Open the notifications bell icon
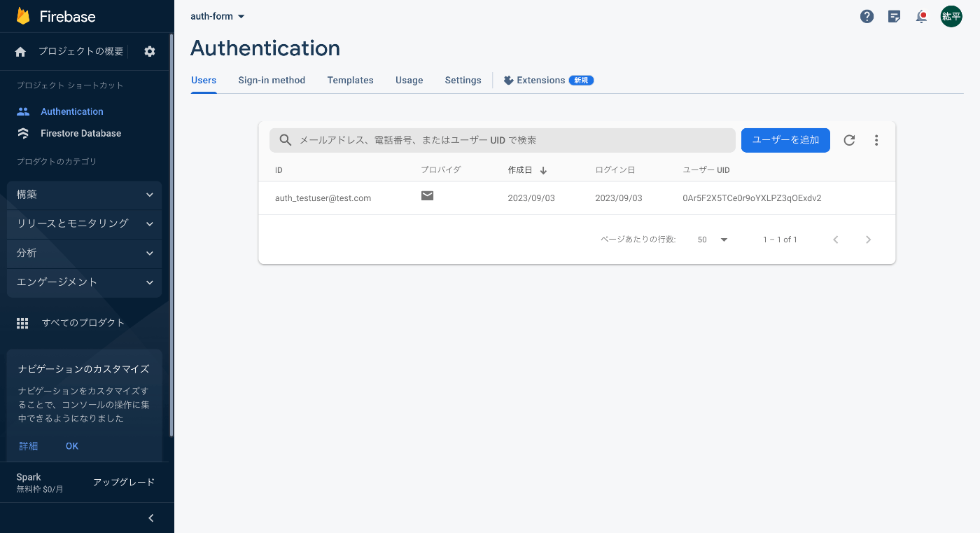Screen dimensions: 980x533 click(921, 17)
